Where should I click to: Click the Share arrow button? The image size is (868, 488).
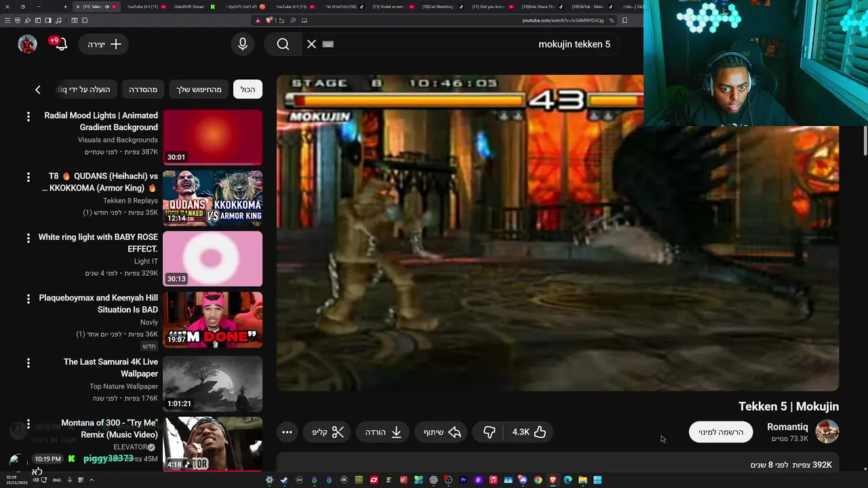pos(442,432)
